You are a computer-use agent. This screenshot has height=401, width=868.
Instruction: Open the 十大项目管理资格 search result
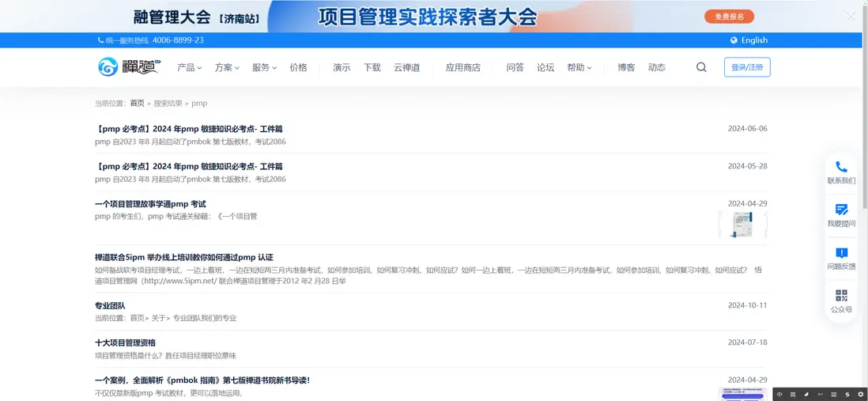[125, 342]
